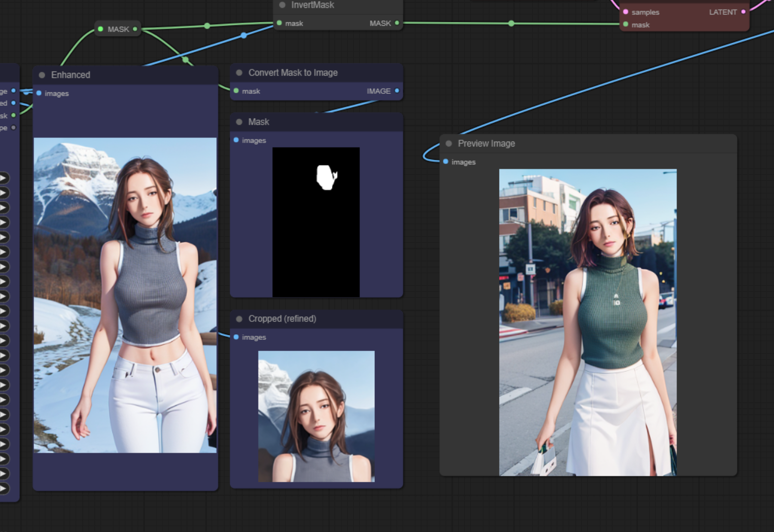Click the Preview Image node's collapse dot
The height and width of the screenshot is (532, 774).
[449, 144]
